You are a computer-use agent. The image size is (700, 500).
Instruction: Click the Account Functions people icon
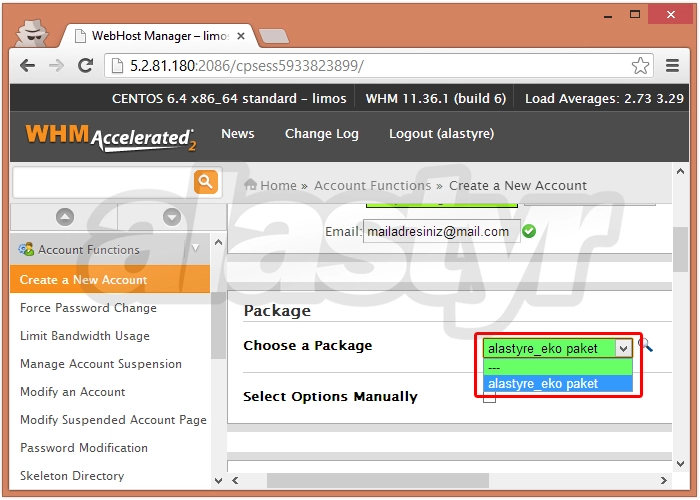(26, 249)
